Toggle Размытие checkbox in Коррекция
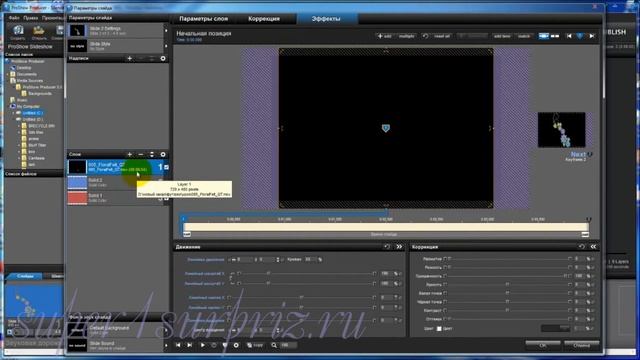 [x=445, y=259]
